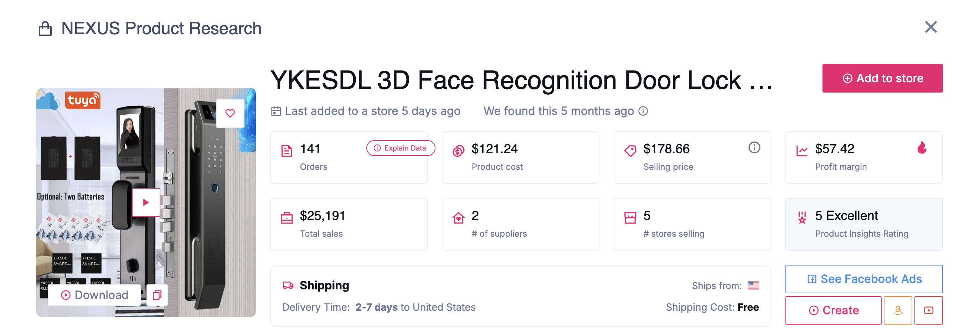Click the Amazon icon button
The image size is (980, 336).
(x=898, y=310)
